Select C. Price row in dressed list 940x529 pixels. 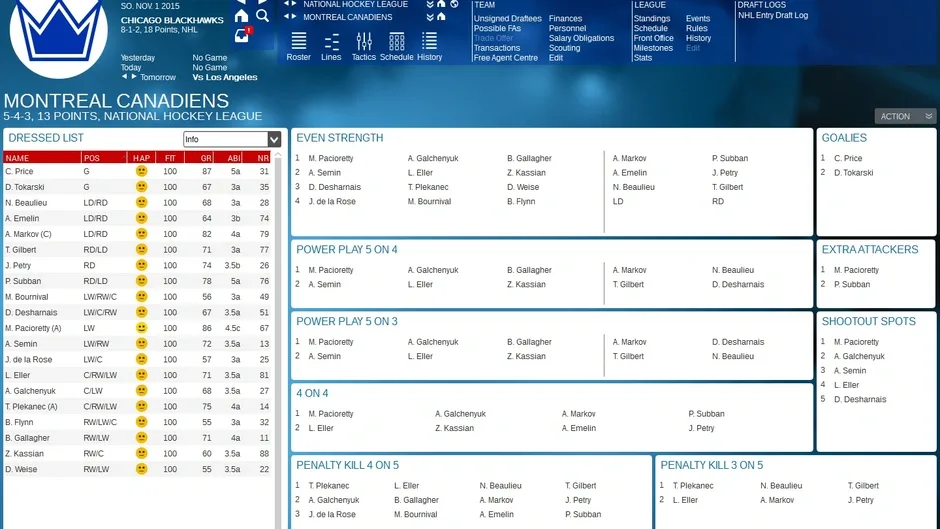click(x=137, y=171)
